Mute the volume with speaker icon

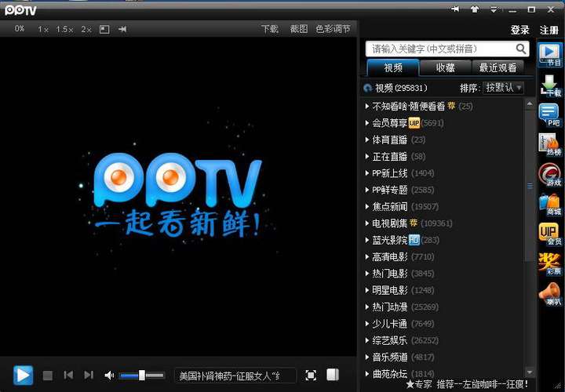pos(110,376)
